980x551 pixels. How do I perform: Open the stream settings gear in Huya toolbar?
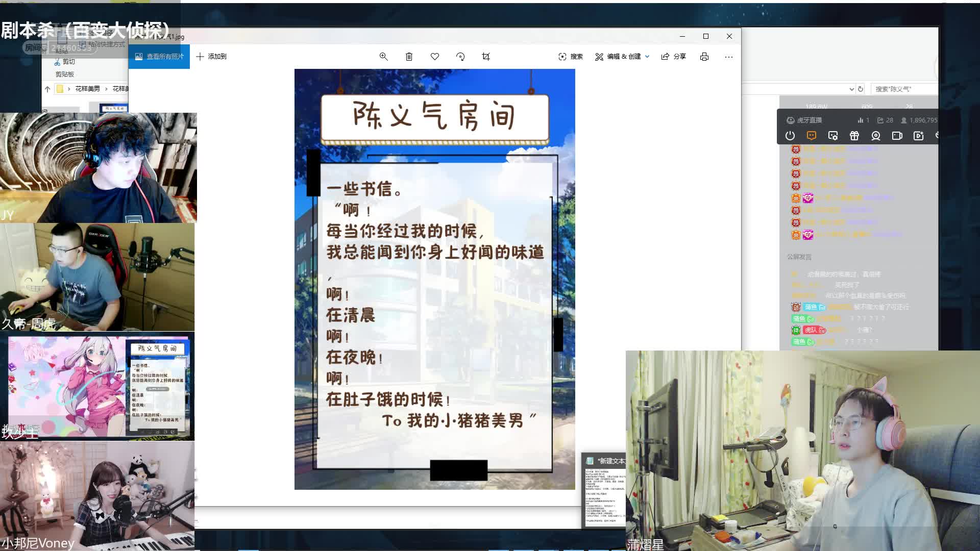832,136
